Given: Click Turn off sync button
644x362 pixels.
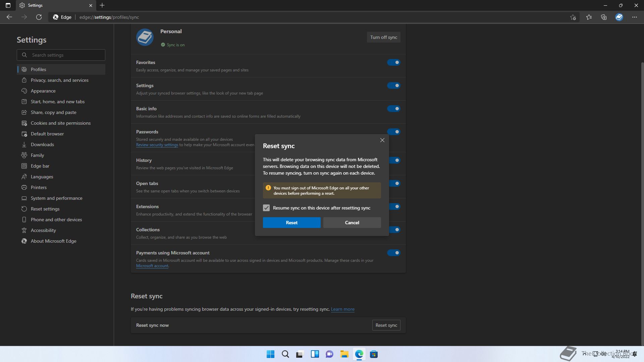Looking at the screenshot, I should click(383, 37).
